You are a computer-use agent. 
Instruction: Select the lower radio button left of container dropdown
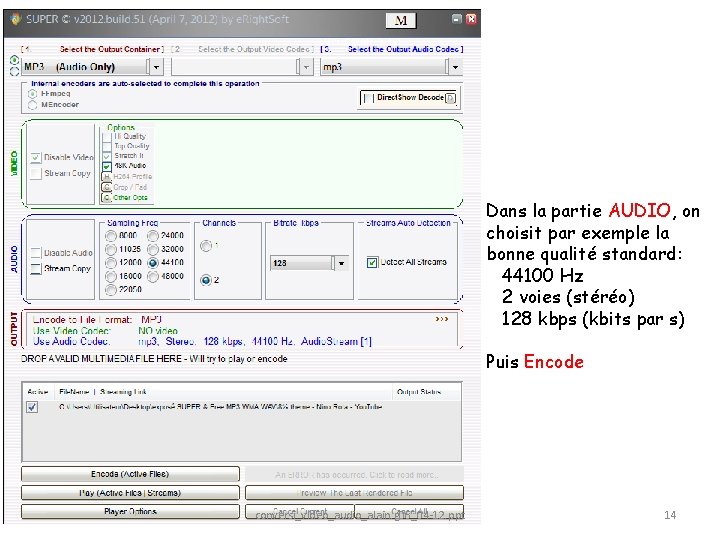pos(15,71)
